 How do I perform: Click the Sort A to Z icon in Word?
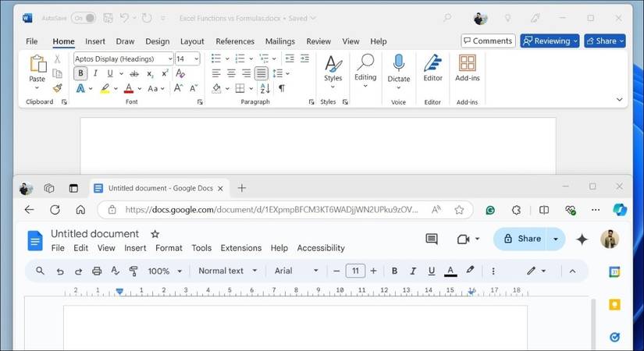pos(265,88)
